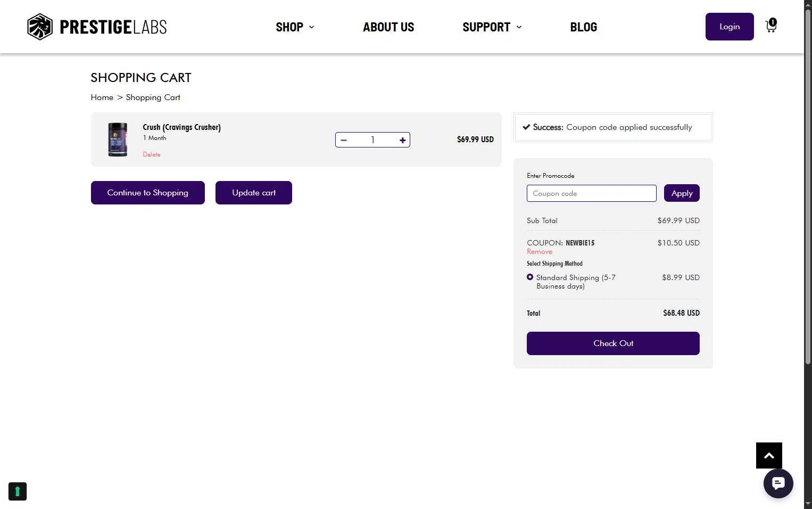Image resolution: width=812 pixels, height=509 pixels.
Task: Click the shipping cost $8.99 USD
Action: [681, 277]
